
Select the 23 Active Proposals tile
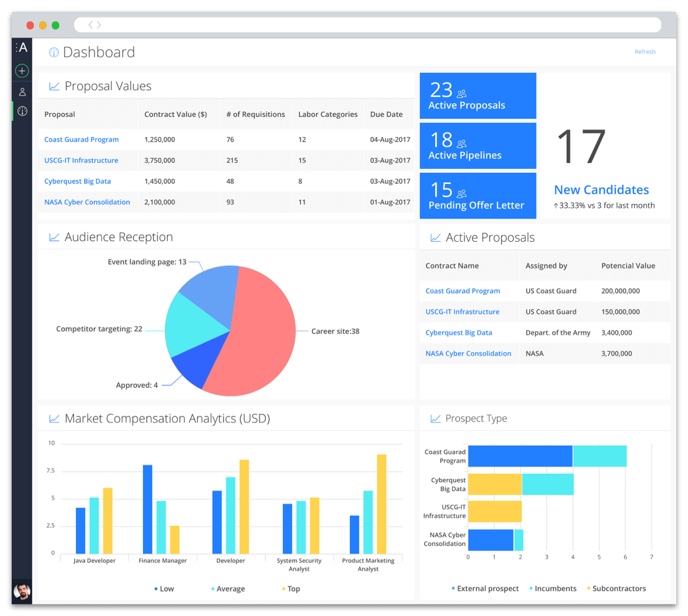click(x=478, y=96)
